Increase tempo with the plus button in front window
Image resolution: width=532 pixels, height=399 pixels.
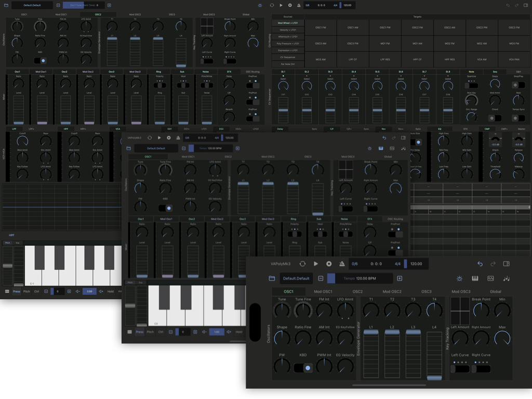click(400, 278)
